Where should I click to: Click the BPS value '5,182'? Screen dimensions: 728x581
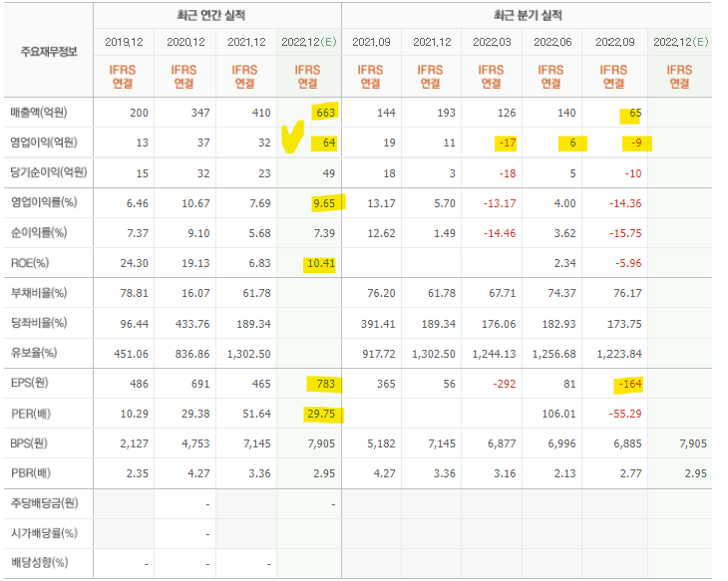point(381,443)
